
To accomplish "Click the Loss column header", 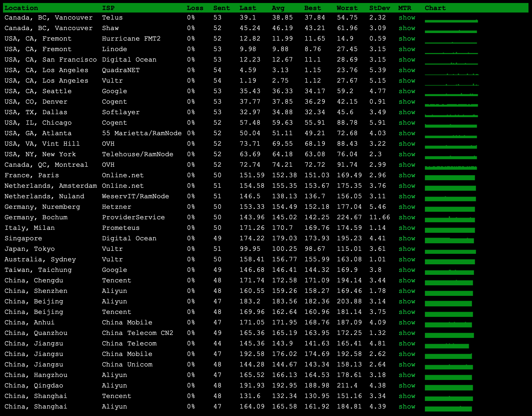I will (x=195, y=8).
